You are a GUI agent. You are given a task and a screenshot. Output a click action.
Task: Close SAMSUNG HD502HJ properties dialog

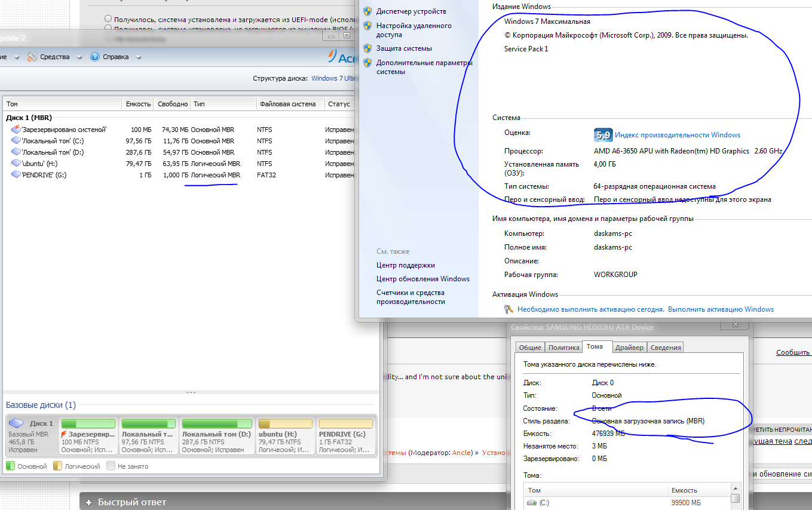pos(735,325)
